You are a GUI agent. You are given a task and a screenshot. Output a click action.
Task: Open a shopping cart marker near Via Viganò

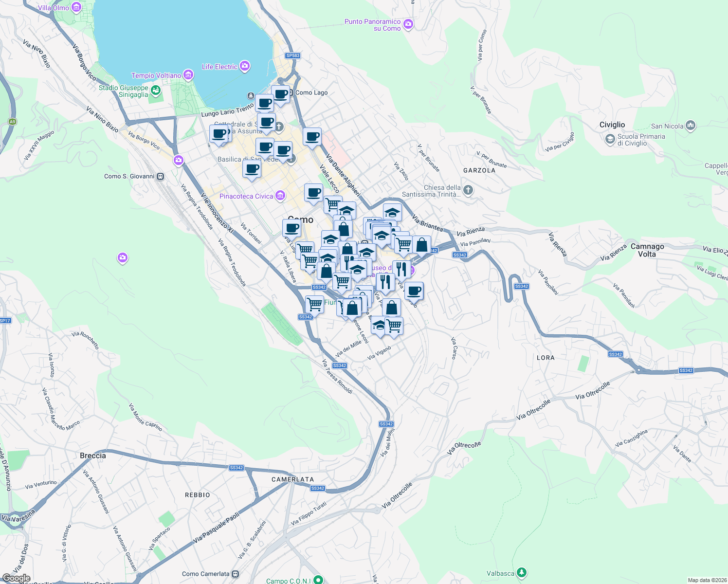[x=394, y=326]
